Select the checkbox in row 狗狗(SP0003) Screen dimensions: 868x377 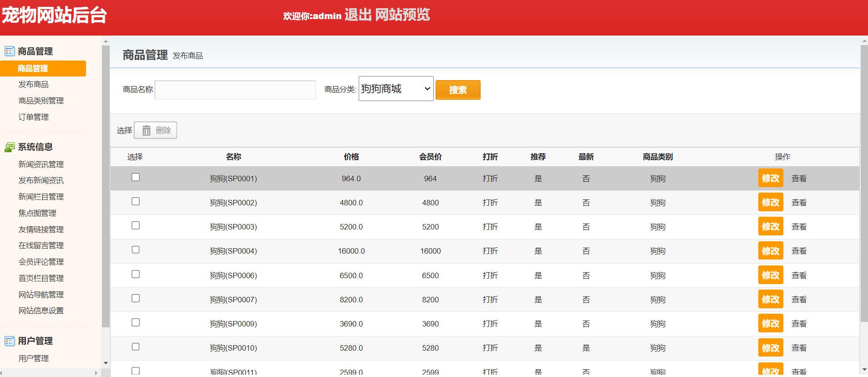[x=136, y=225]
